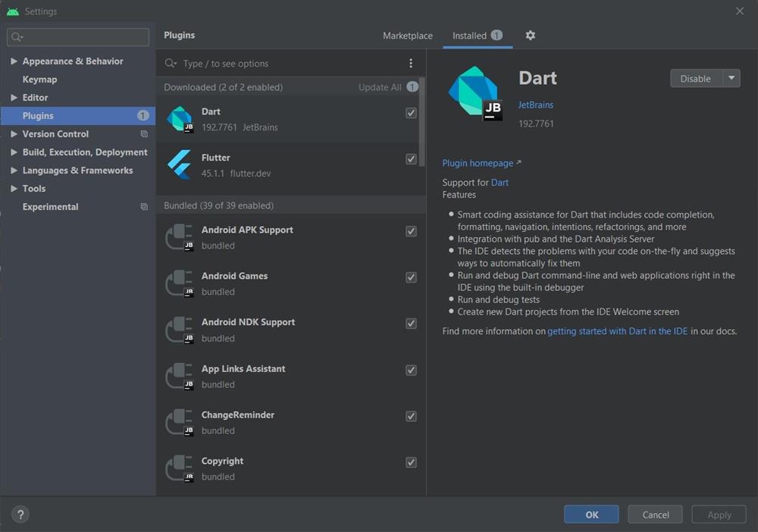Open getting started with Dart in the IDE link
758x532 pixels.
pyautogui.click(x=617, y=331)
